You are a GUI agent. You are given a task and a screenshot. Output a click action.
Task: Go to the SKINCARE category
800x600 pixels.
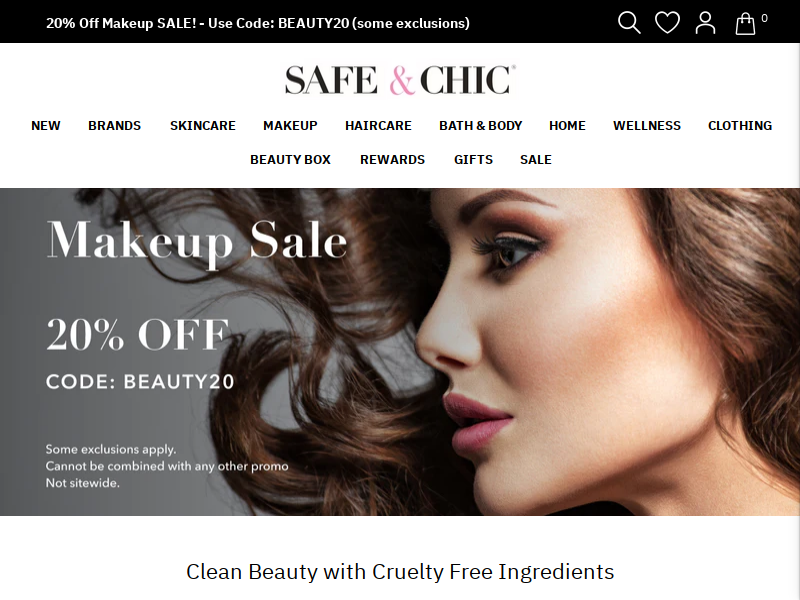(x=203, y=126)
